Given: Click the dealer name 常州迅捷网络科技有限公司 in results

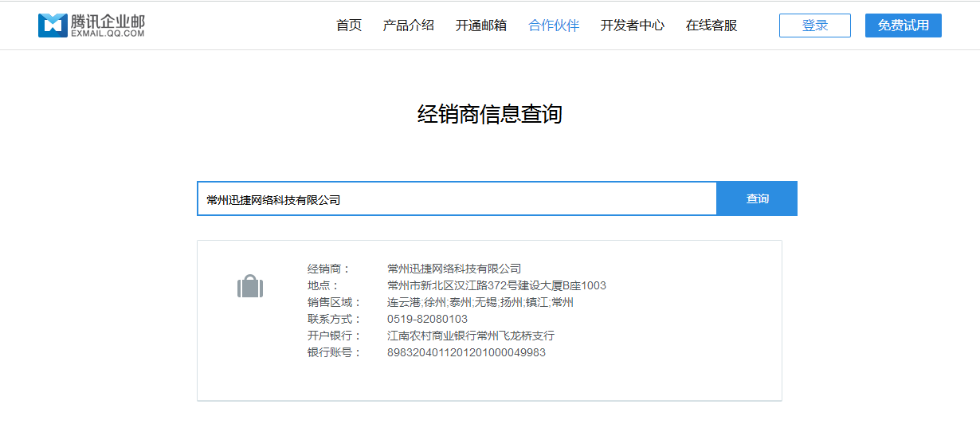Looking at the screenshot, I should tap(454, 269).
